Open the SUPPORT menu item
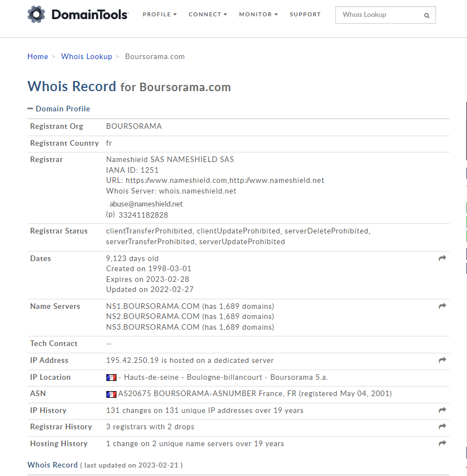The image size is (467, 476). pos(305,14)
